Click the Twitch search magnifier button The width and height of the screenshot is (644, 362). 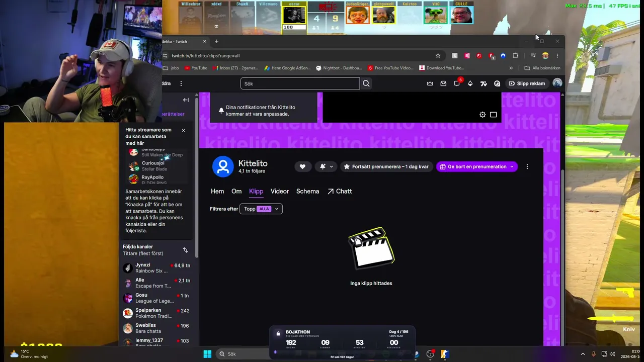366,83
